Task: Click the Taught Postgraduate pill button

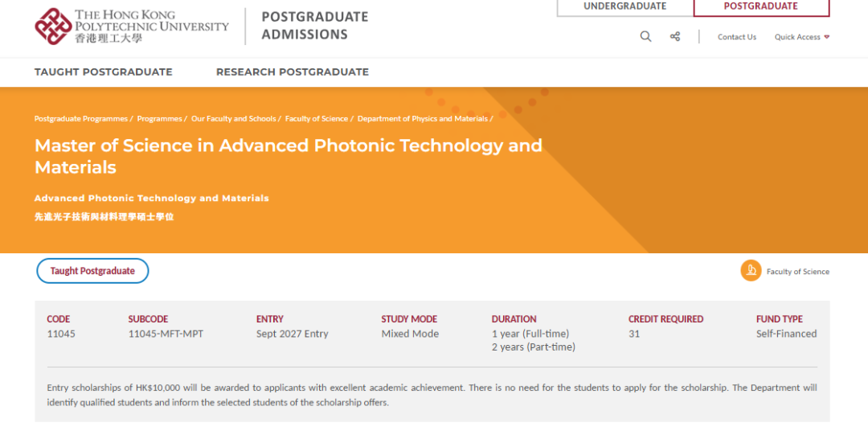Action: coord(92,271)
